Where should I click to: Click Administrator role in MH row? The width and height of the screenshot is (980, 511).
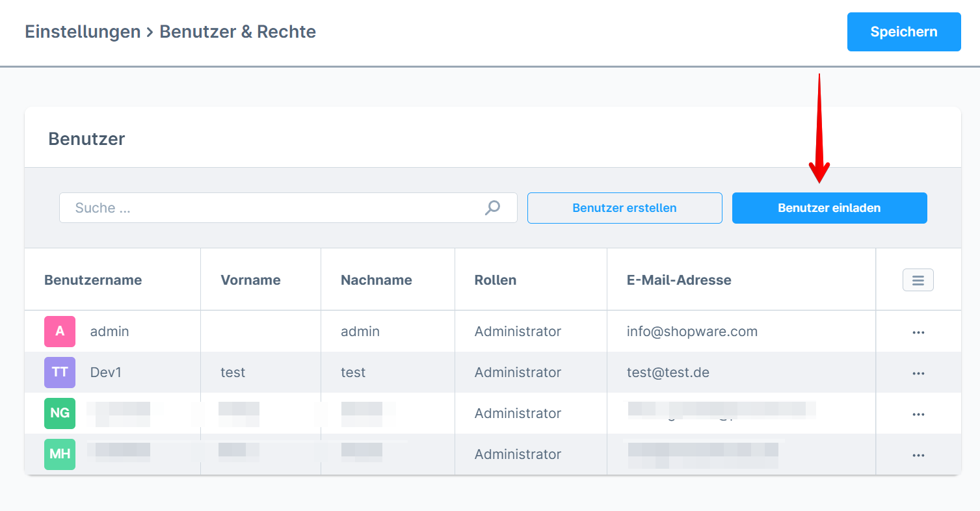point(518,454)
